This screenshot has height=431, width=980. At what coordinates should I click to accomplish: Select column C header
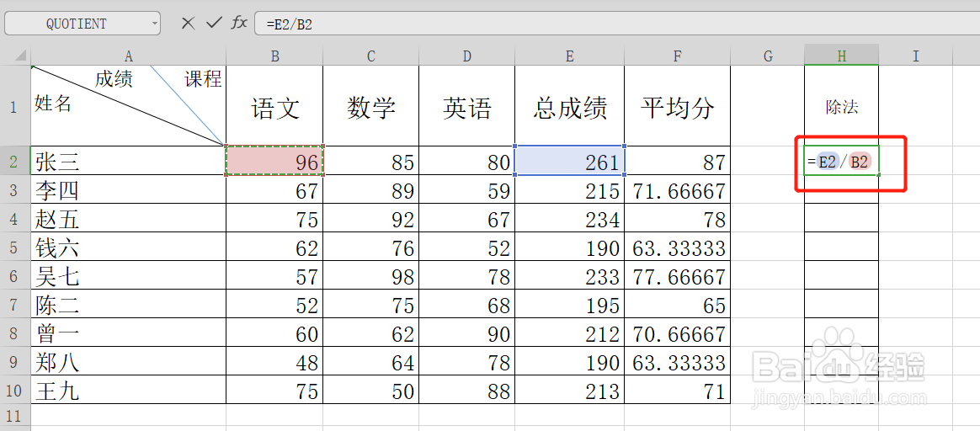[371, 56]
